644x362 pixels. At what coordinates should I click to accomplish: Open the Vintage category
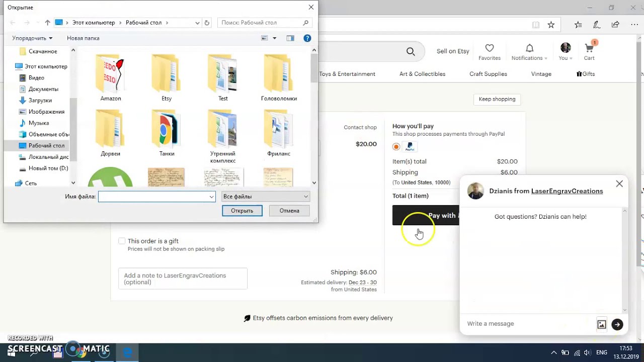(x=541, y=74)
